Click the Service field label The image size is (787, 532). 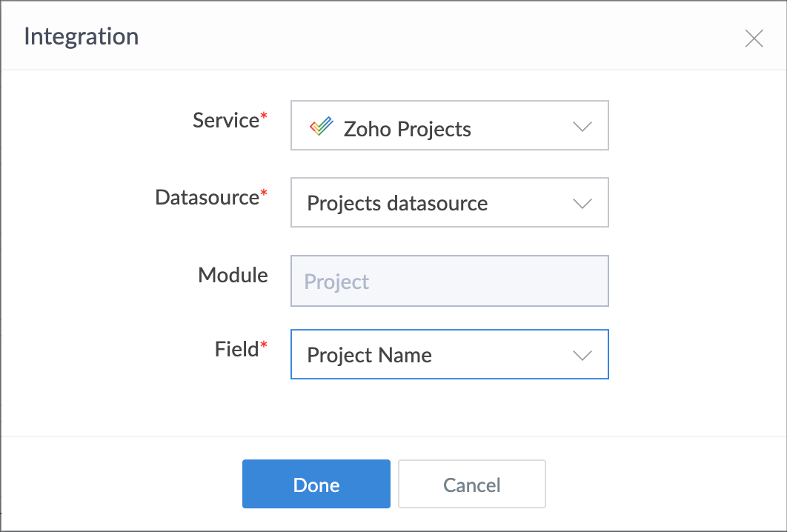click(225, 121)
